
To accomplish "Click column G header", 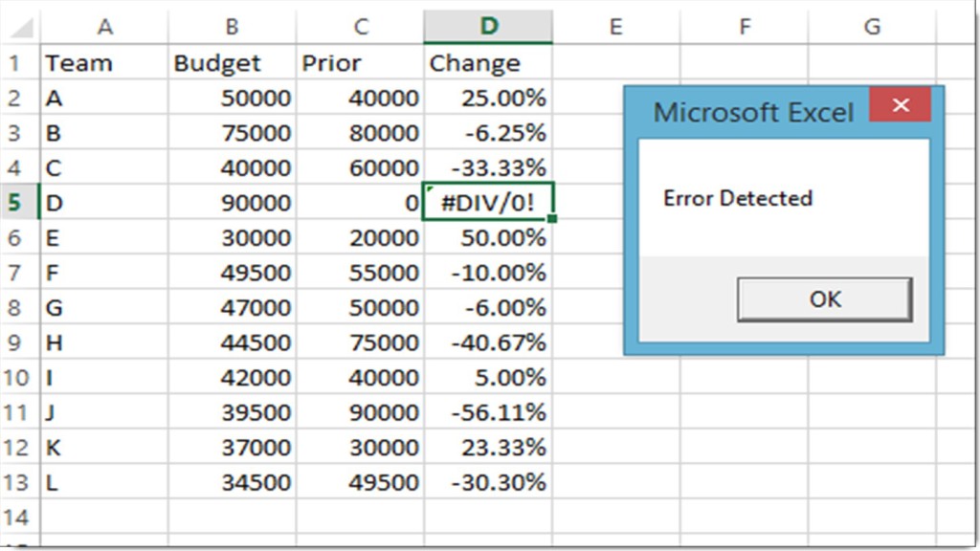I will pyautogui.click(x=871, y=26).
